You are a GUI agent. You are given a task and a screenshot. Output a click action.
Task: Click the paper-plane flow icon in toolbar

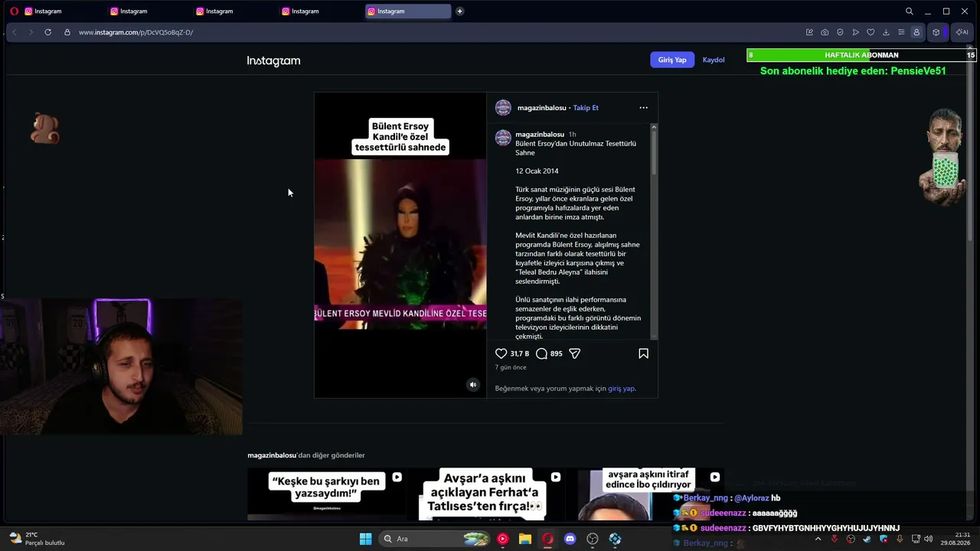coord(855,32)
